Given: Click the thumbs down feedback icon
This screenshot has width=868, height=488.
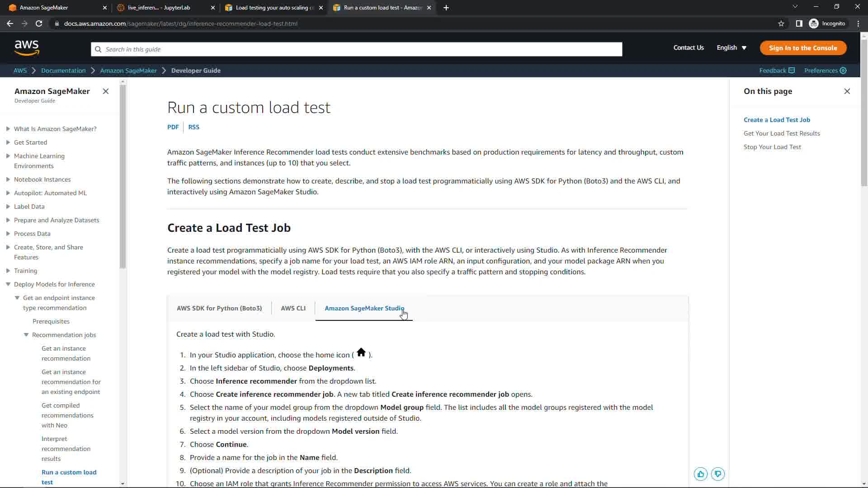Looking at the screenshot, I should (718, 474).
